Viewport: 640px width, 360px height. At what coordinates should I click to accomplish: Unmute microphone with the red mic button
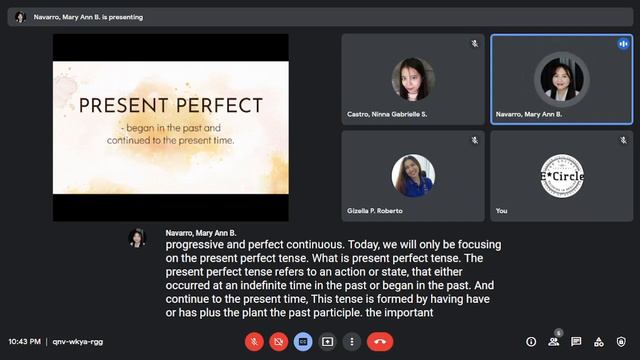pos(254,342)
